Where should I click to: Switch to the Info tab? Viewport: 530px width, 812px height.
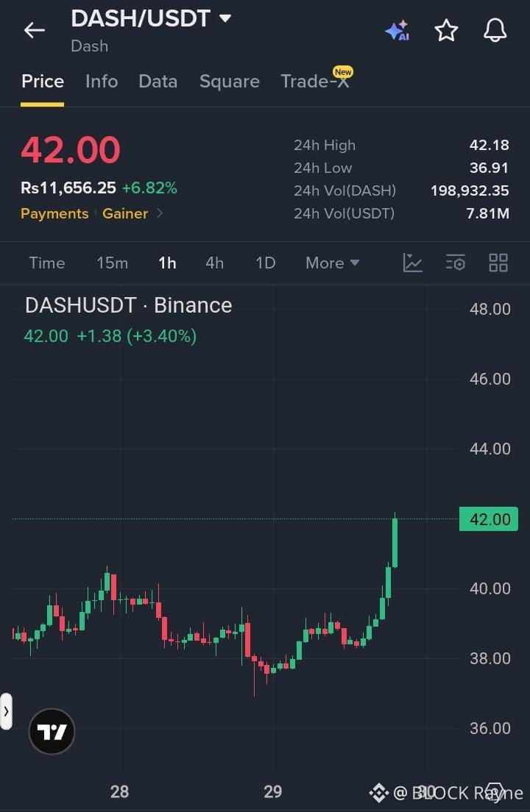click(x=102, y=82)
